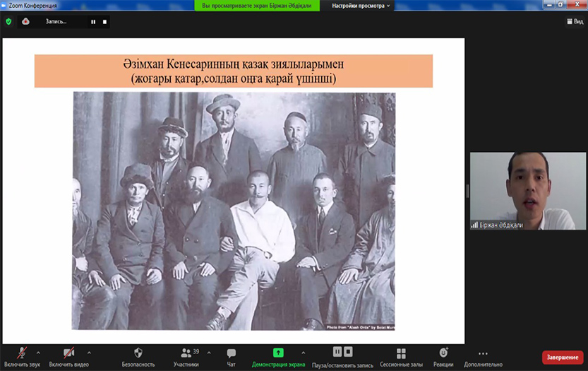
Task: Turn on camera with Включить видео
Action: [x=68, y=353]
